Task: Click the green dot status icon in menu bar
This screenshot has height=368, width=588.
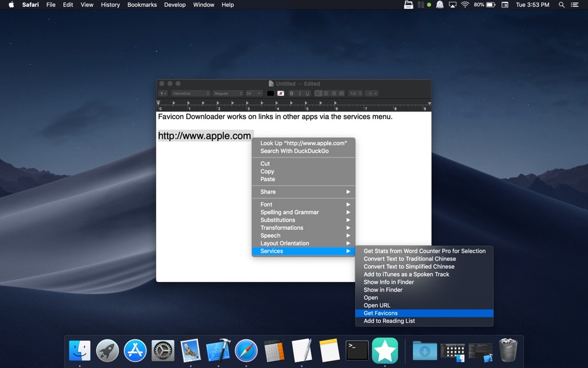Action: [x=429, y=5]
